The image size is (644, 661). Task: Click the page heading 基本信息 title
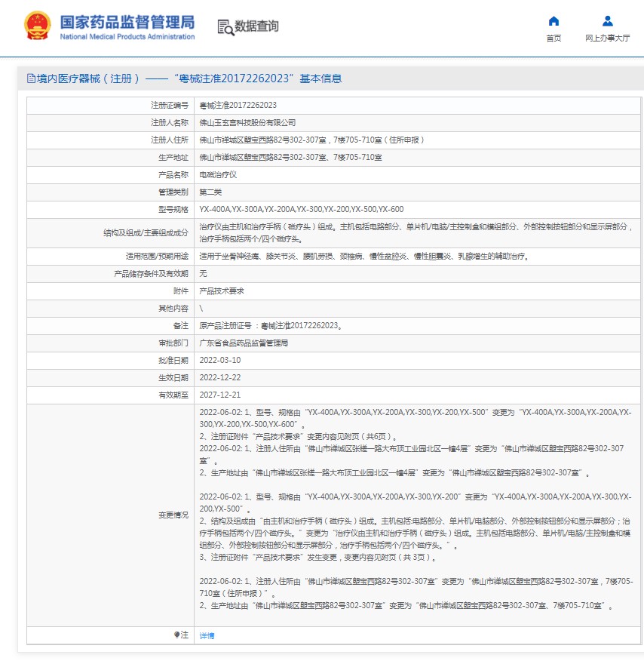click(x=320, y=78)
